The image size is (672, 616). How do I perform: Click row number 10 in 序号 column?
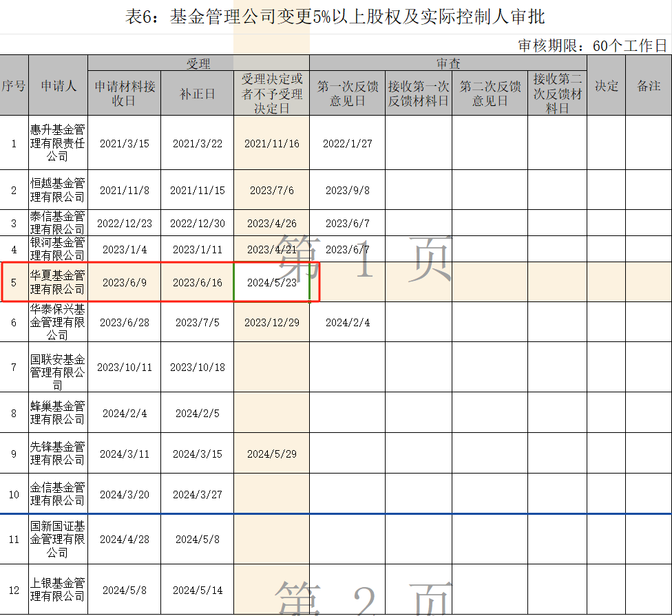point(14,494)
